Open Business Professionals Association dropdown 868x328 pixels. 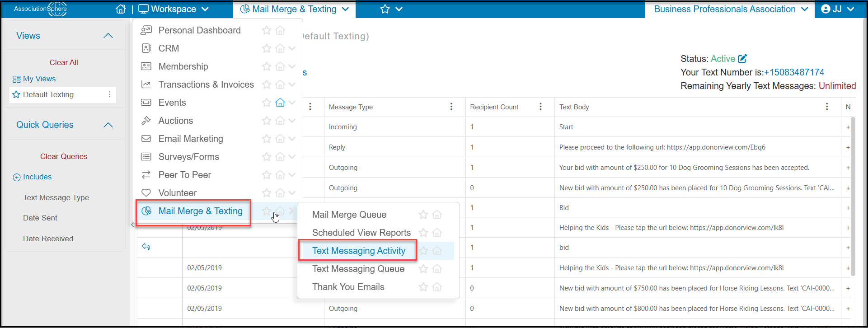point(731,9)
